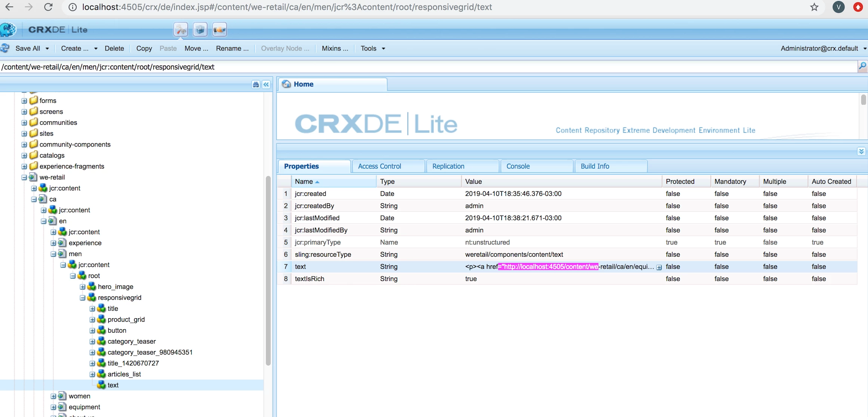Click the refresh icon beside Save All
Screen dimensions: 868x417
click(x=5, y=48)
